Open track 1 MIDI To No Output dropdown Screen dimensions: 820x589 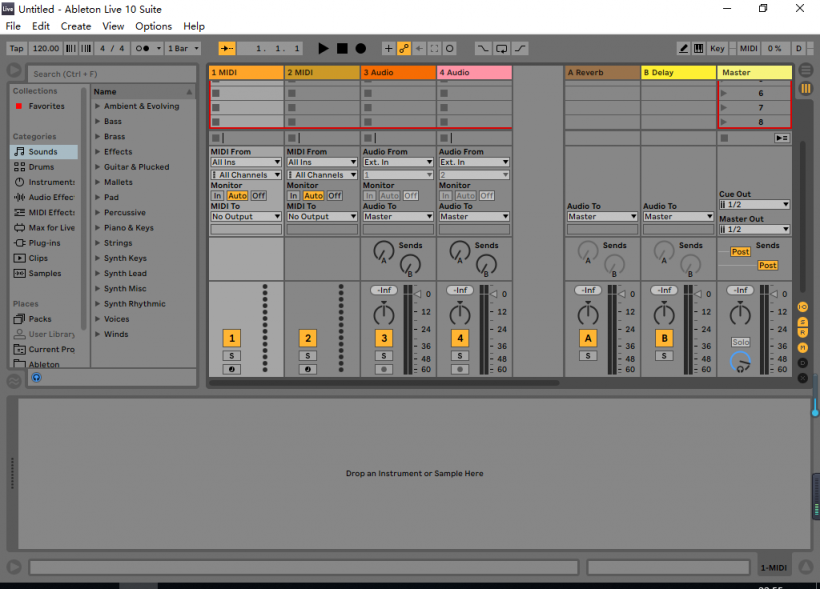246,217
